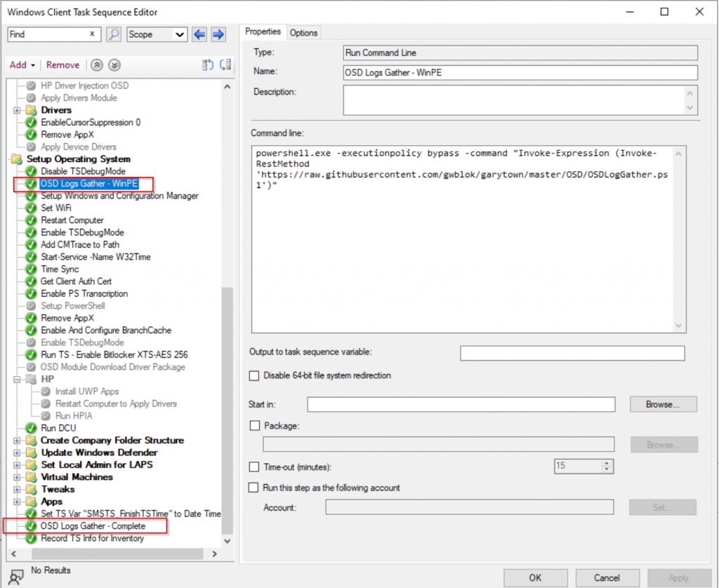Click the expand all groups toolbar icon
The height and width of the screenshot is (588, 719).
coord(208,65)
